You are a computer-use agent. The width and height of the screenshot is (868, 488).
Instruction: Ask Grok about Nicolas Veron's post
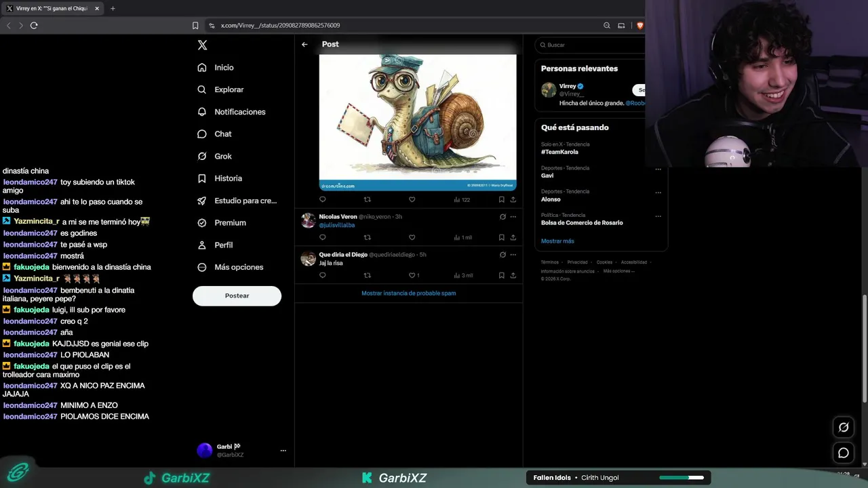[502, 217]
